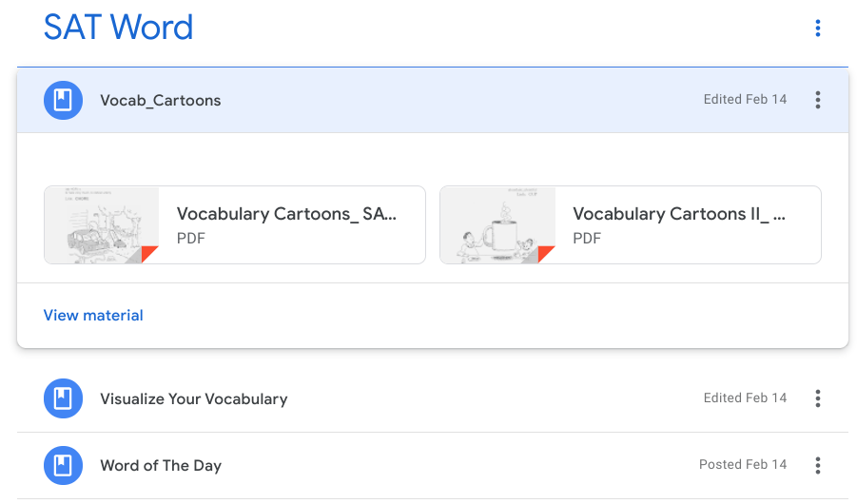The width and height of the screenshot is (857, 504).
Task: Click the PDF label under Vocabulary Cartoons II
Action: [587, 238]
